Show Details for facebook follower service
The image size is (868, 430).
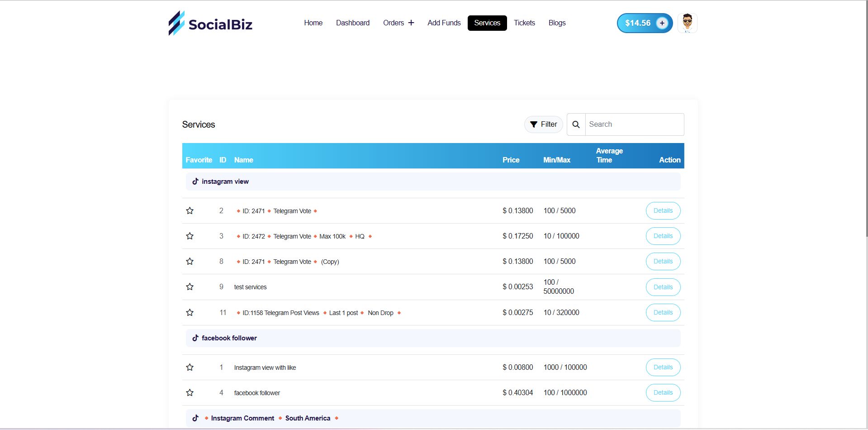coord(663,392)
